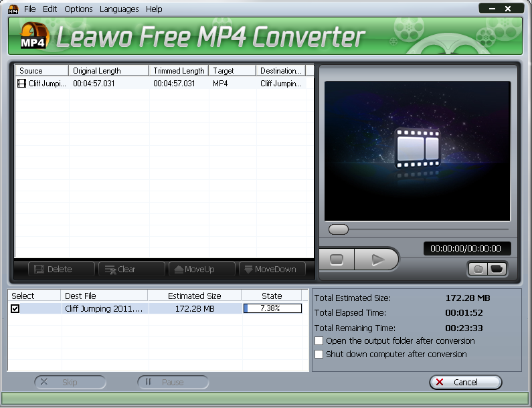Click the State column header
This screenshot has height=408, width=532.
click(x=272, y=296)
